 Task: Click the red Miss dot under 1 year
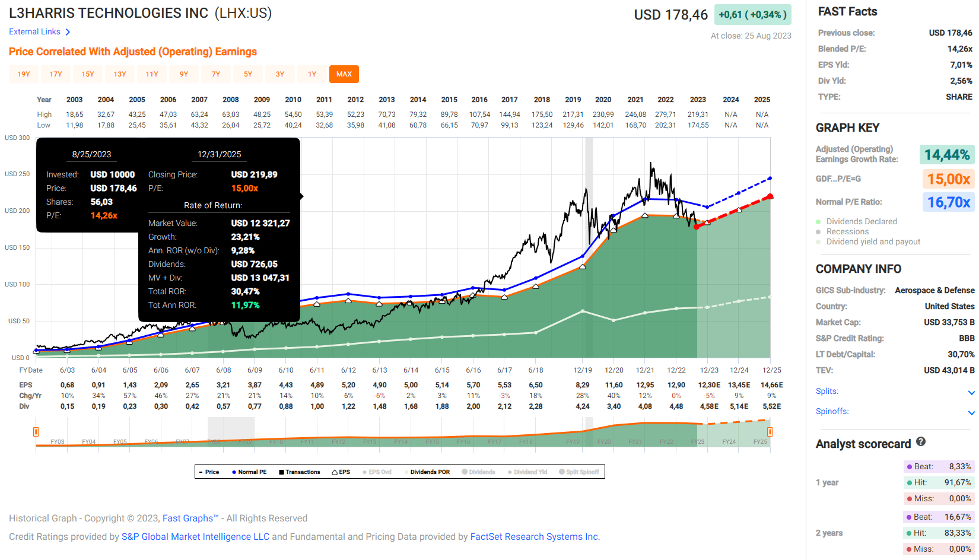(x=910, y=499)
